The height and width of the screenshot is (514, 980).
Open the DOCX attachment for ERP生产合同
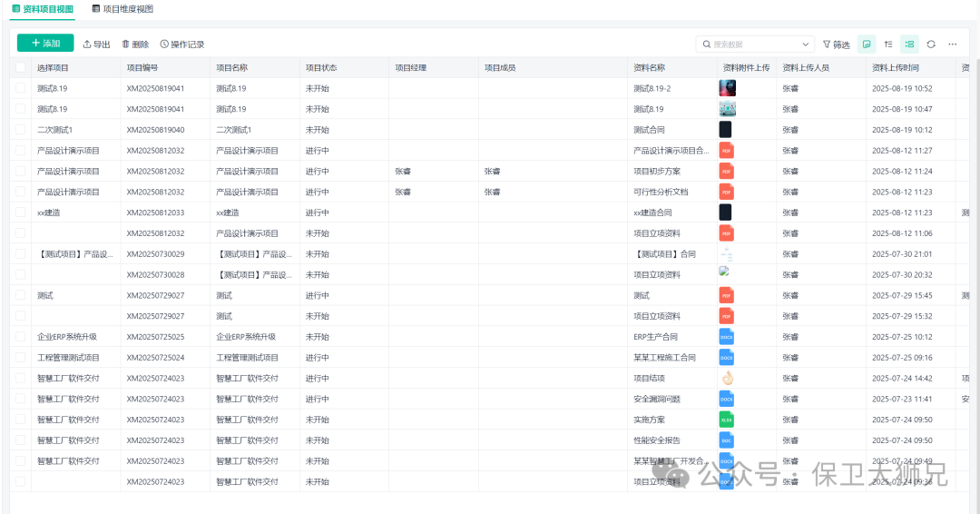pyautogui.click(x=727, y=337)
